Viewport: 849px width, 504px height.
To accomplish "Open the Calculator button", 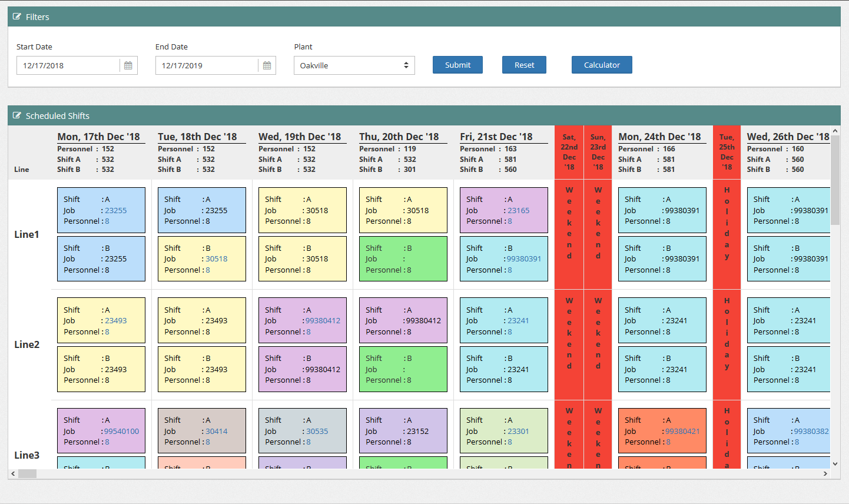I will pyautogui.click(x=602, y=65).
